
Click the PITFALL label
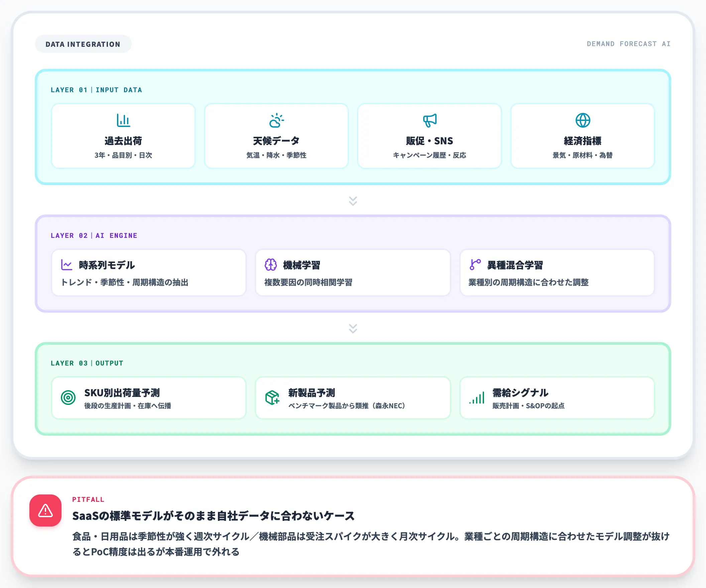coord(89,499)
